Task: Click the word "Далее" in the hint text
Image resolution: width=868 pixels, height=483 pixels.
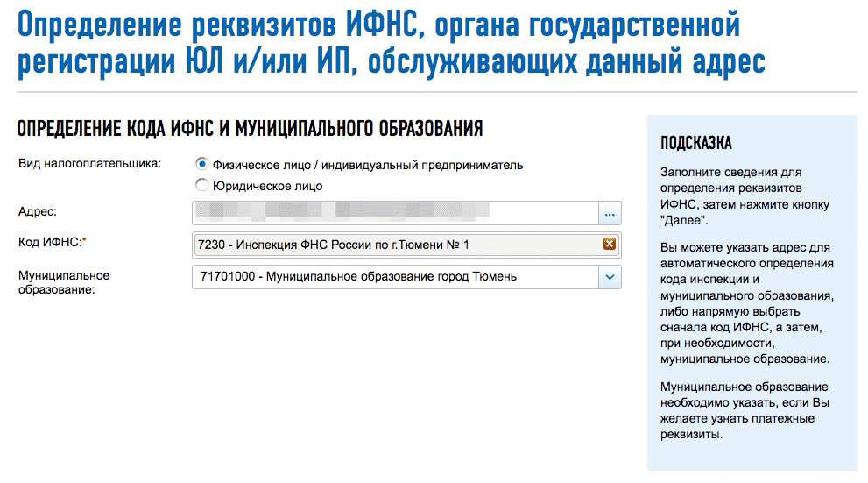Action: [x=684, y=219]
